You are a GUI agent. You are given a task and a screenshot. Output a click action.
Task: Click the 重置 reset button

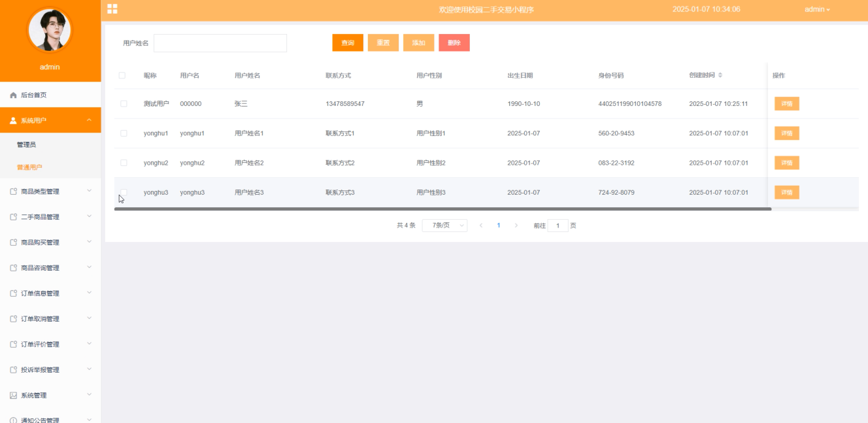[383, 42]
